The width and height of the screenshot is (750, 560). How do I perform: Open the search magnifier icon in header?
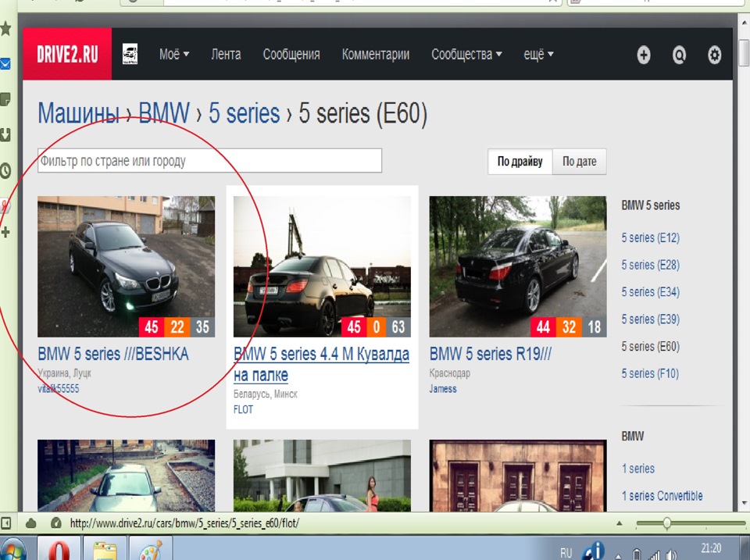(x=679, y=55)
